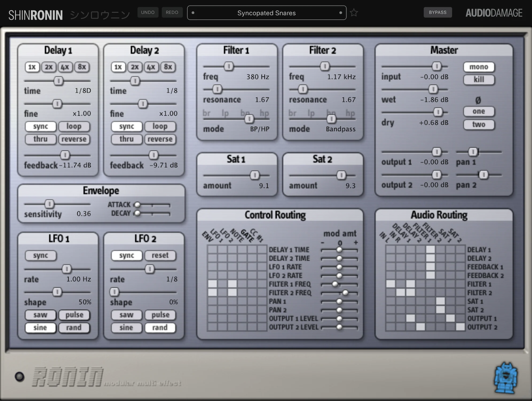Click the round LED indicator beside the Ronin logo
This screenshot has height=401, width=532.
click(x=20, y=377)
